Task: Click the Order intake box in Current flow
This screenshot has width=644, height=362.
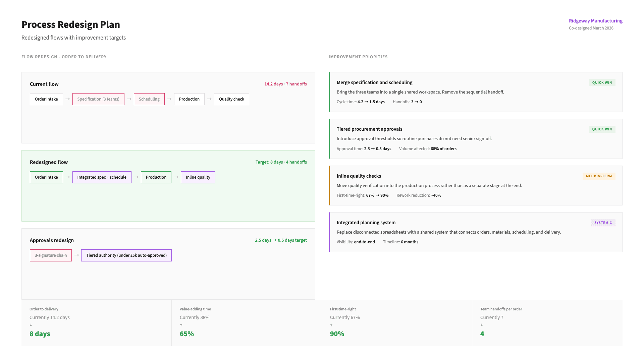Action: [46, 99]
